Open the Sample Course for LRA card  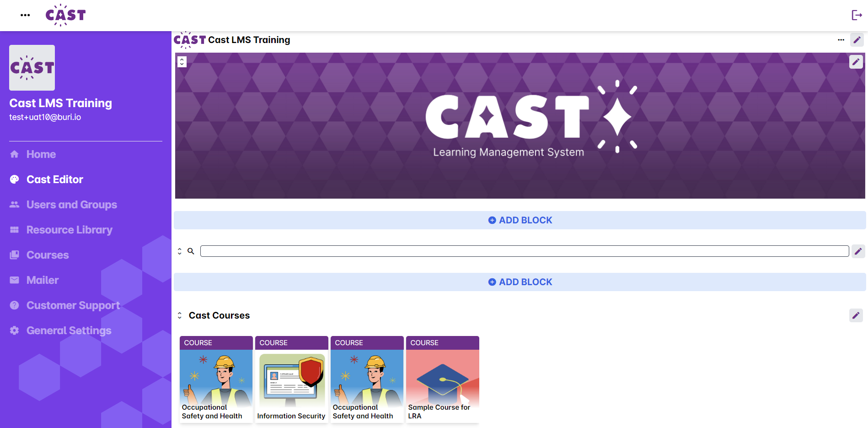[x=443, y=379]
